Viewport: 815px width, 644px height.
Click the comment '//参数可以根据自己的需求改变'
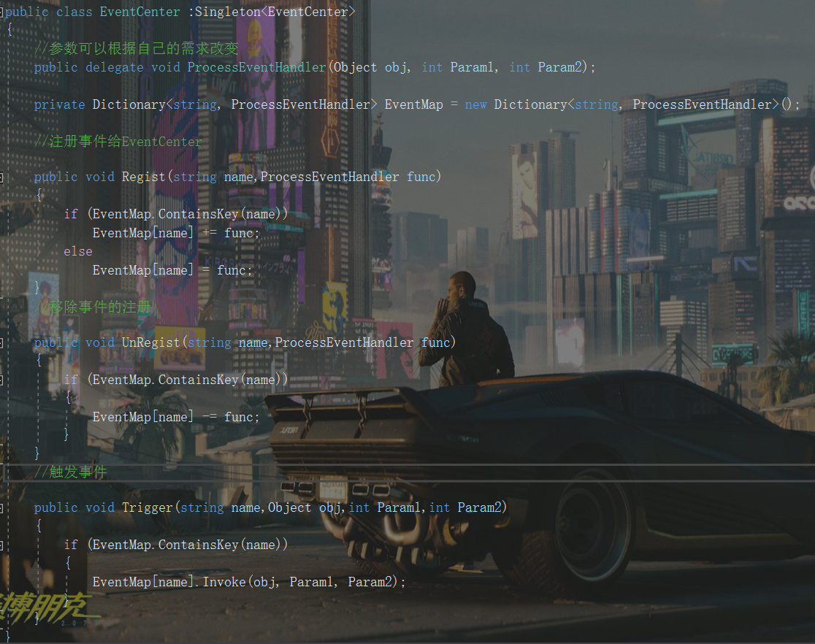[x=136, y=49]
